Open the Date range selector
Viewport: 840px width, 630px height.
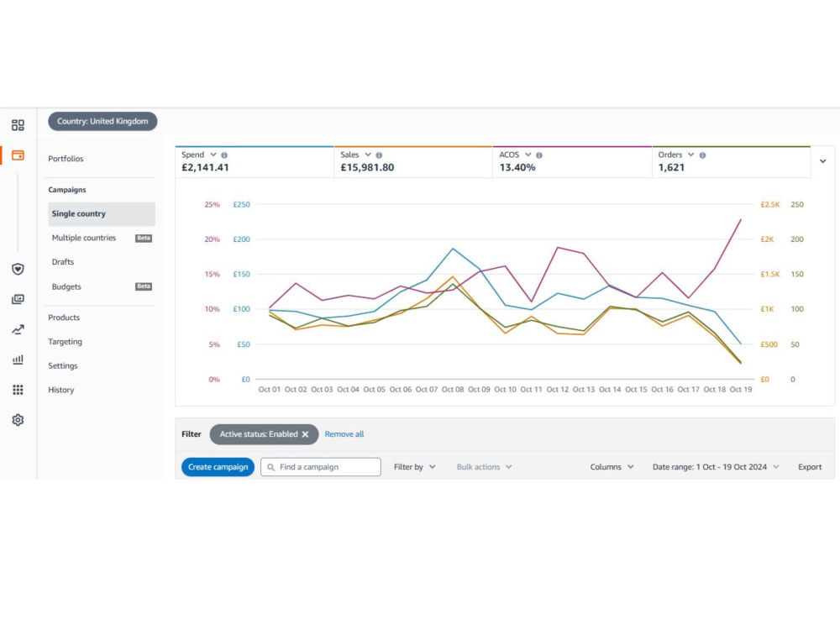click(x=715, y=467)
